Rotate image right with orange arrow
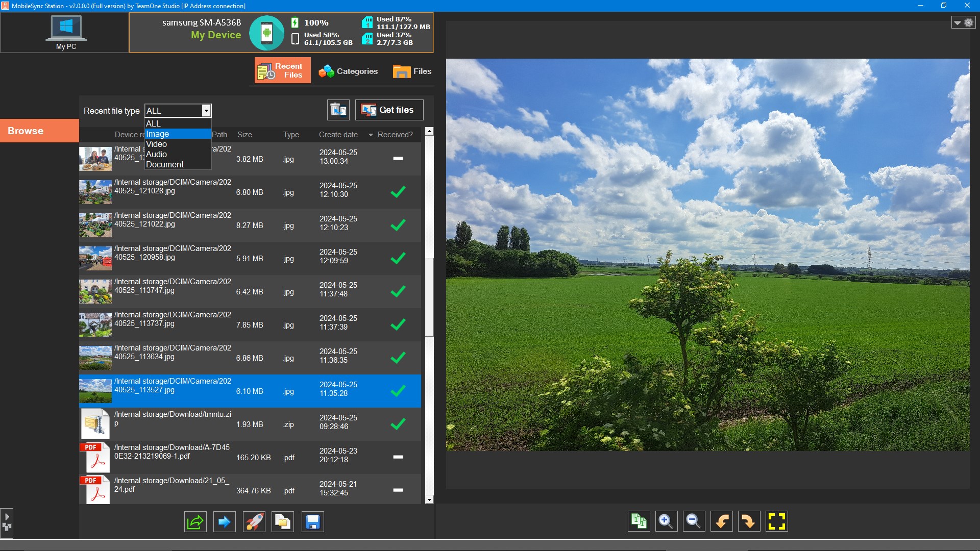The width and height of the screenshot is (980, 551). (x=749, y=521)
